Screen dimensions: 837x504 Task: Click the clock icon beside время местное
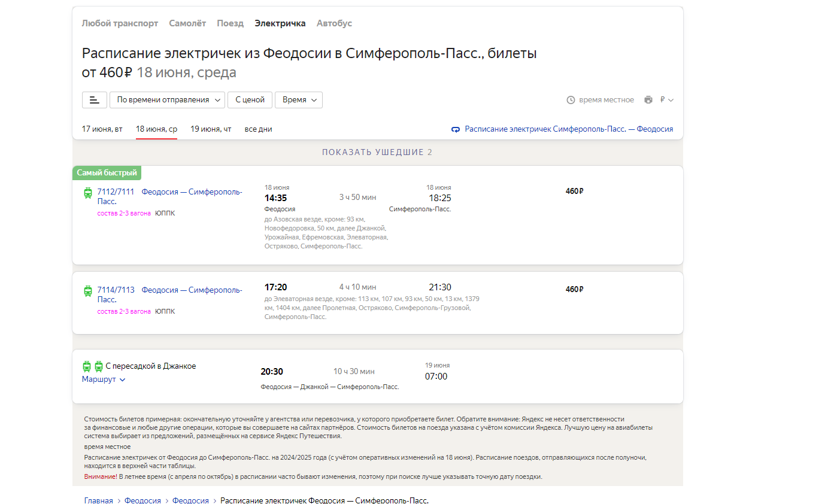pos(571,100)
